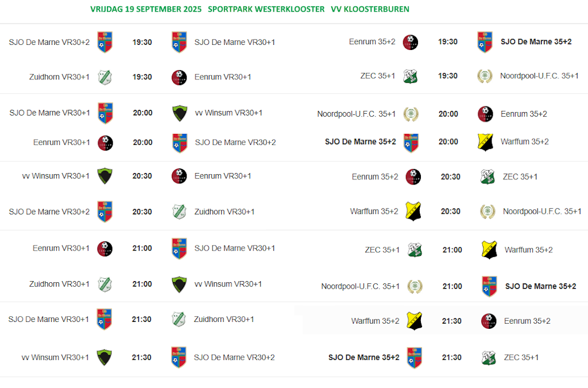Open SJO De Marne 35+2 in 19:30 match
The height and width of the screenshot is (388, 588).
coord(536,42)
